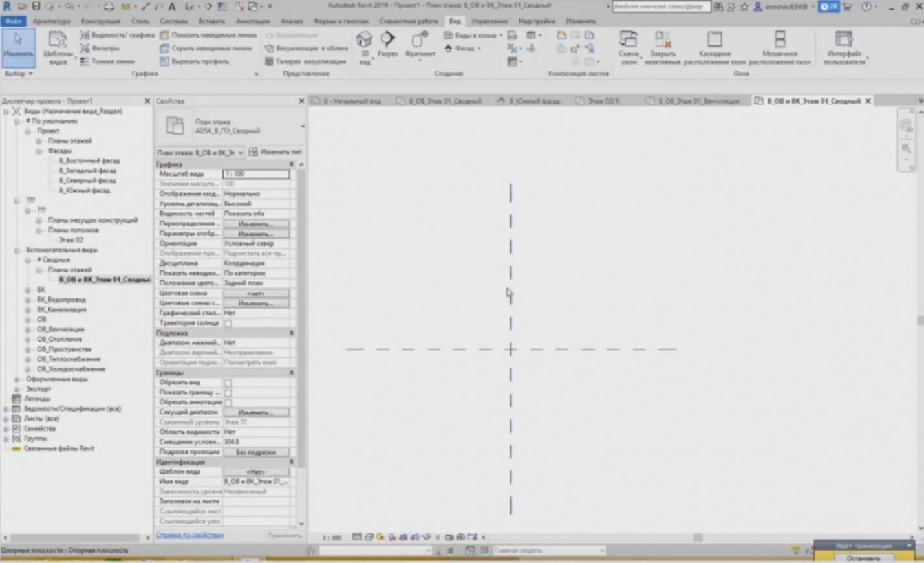
Task: Click Закрыть неактивные windows icon
Action: click(x=662, y=47)
